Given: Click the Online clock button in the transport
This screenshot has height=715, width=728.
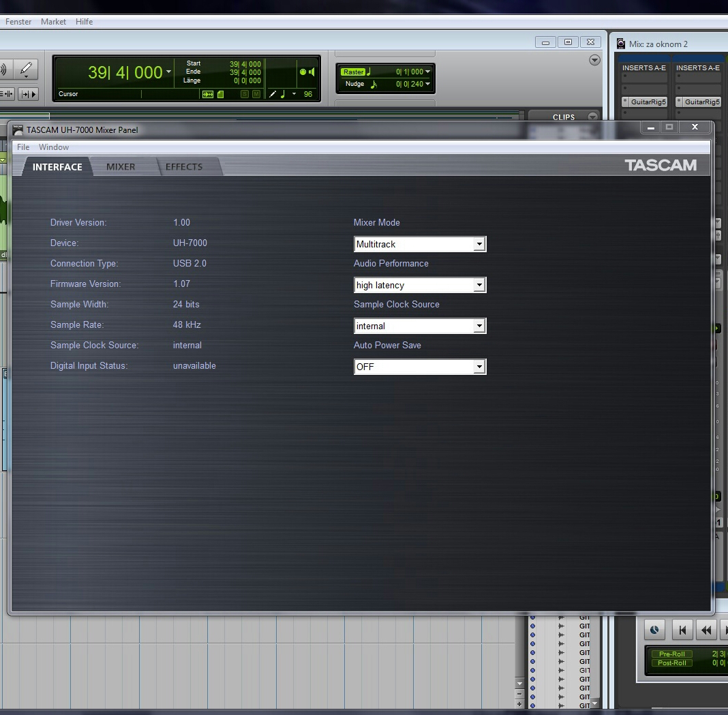Looking at the screenshot, I should click(654, 630).
